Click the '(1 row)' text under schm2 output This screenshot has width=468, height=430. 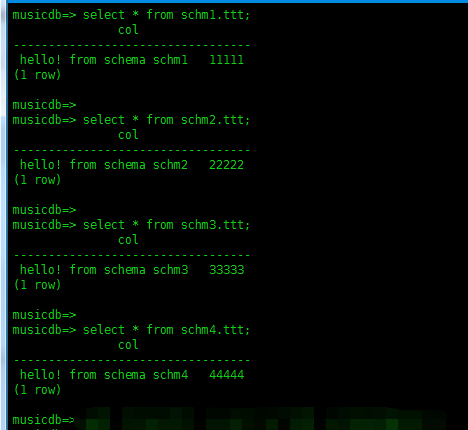(x=37, y=180)
